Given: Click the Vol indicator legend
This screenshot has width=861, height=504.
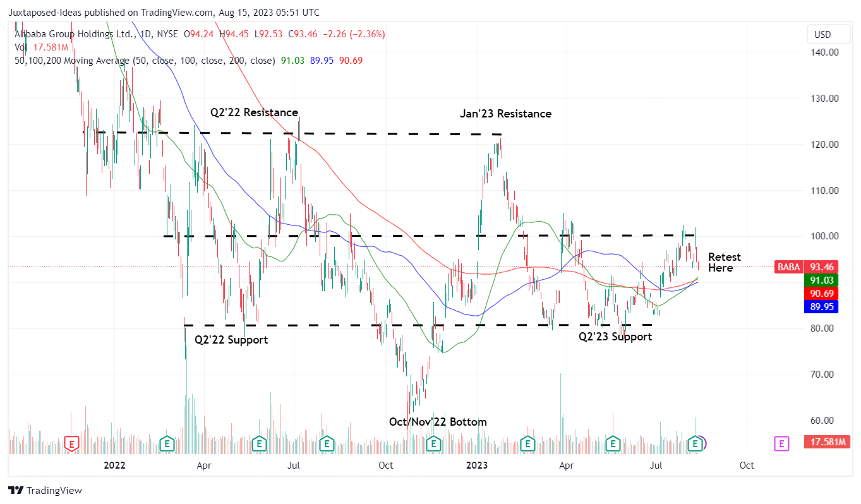Looking at the screenshot, I should click(21, 47).
